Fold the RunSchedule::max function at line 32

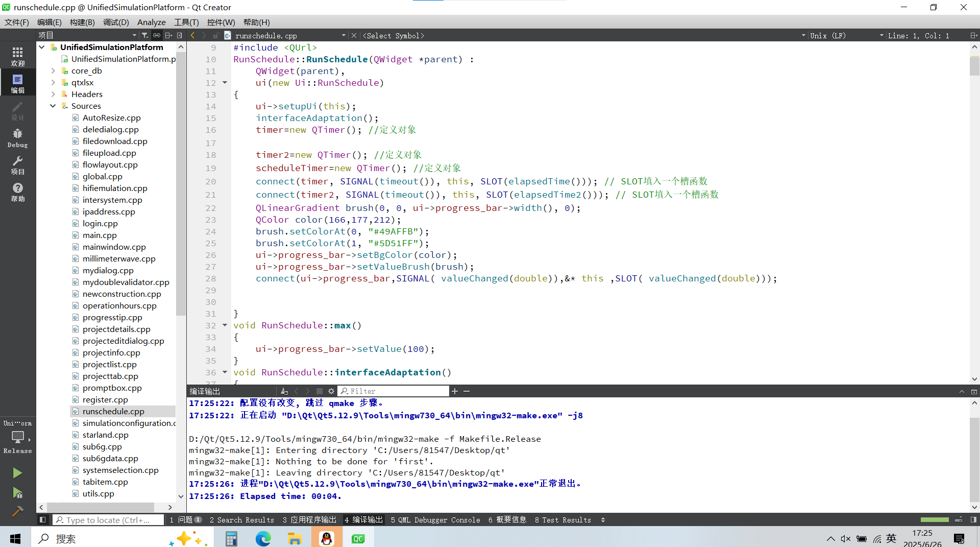coord(225,325)
